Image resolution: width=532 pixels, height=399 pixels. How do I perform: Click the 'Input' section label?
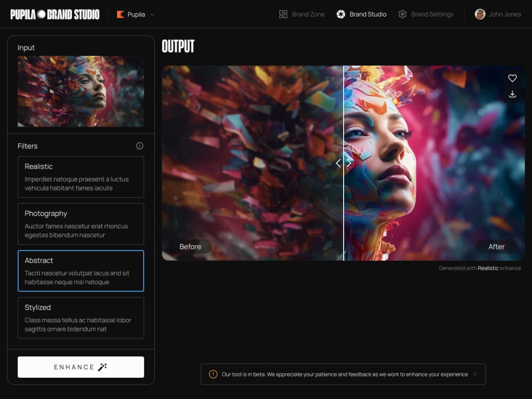(x=26, y=47)
